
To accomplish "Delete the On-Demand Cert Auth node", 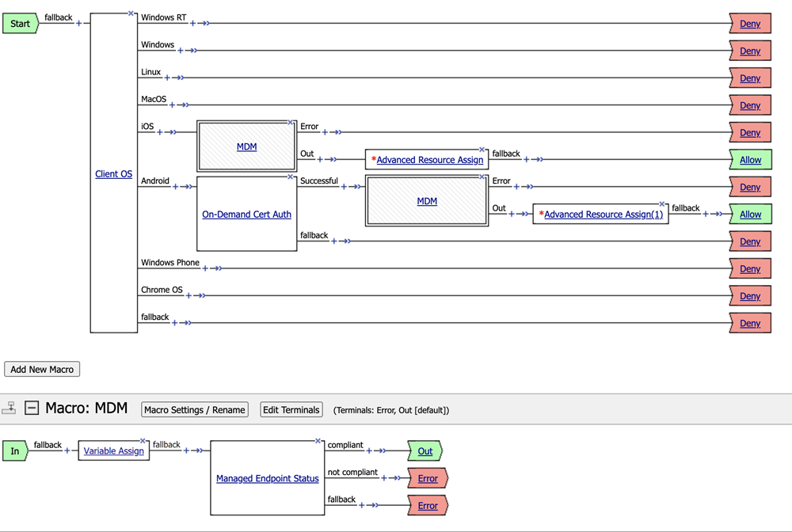I will click(291, 177).
